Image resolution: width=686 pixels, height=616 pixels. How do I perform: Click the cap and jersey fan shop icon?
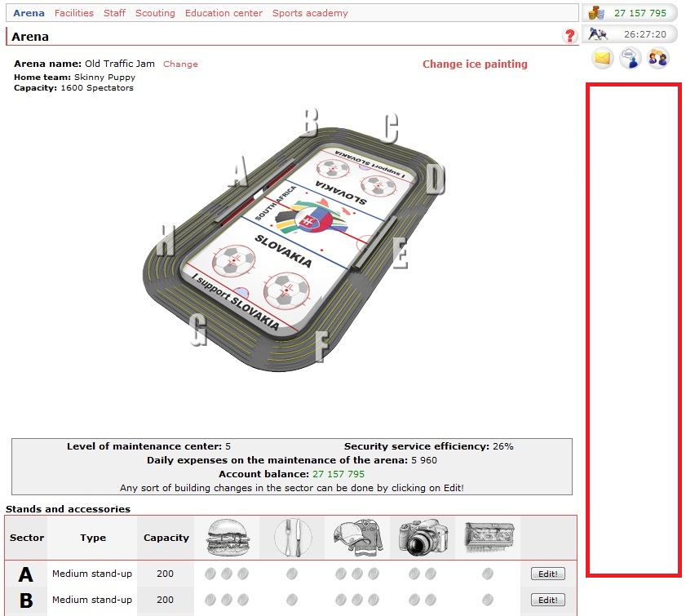tap(358, 538)
